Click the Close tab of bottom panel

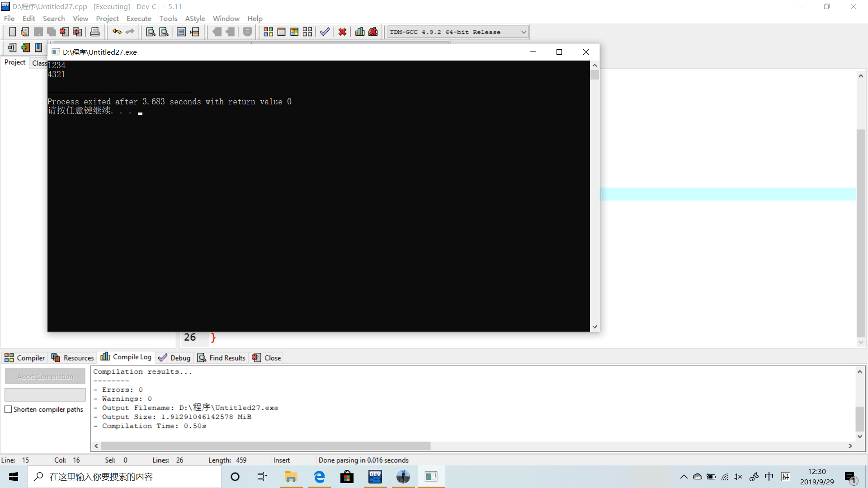coord(267,358)
